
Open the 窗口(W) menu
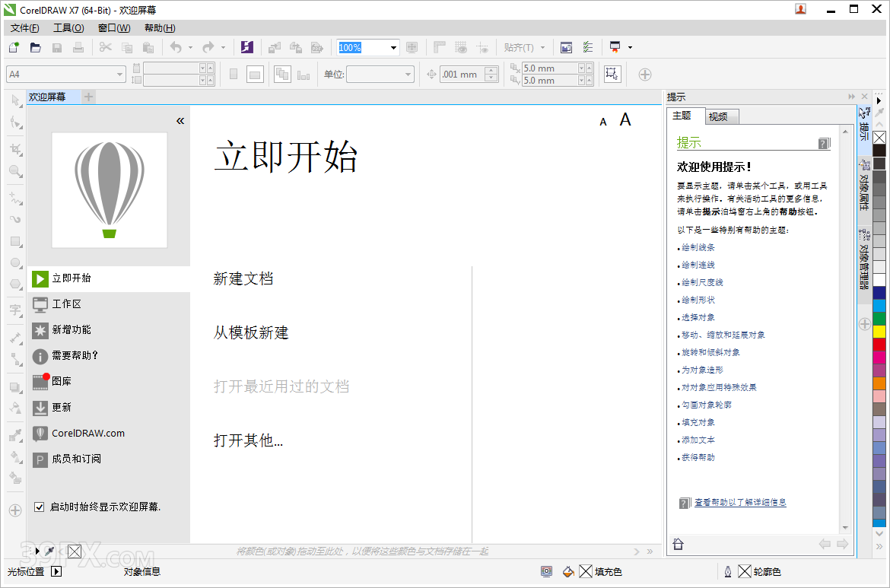(x=114, y=28)
